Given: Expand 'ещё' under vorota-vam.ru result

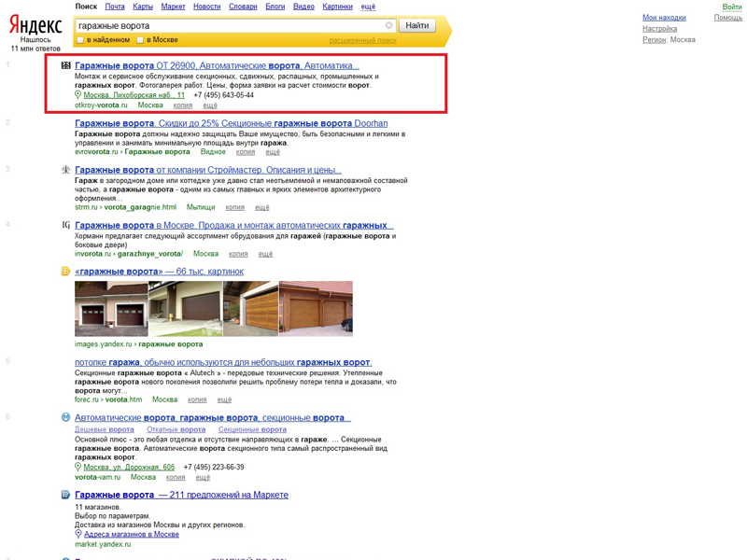Looking at the screenshot, I should pos(203,477).
